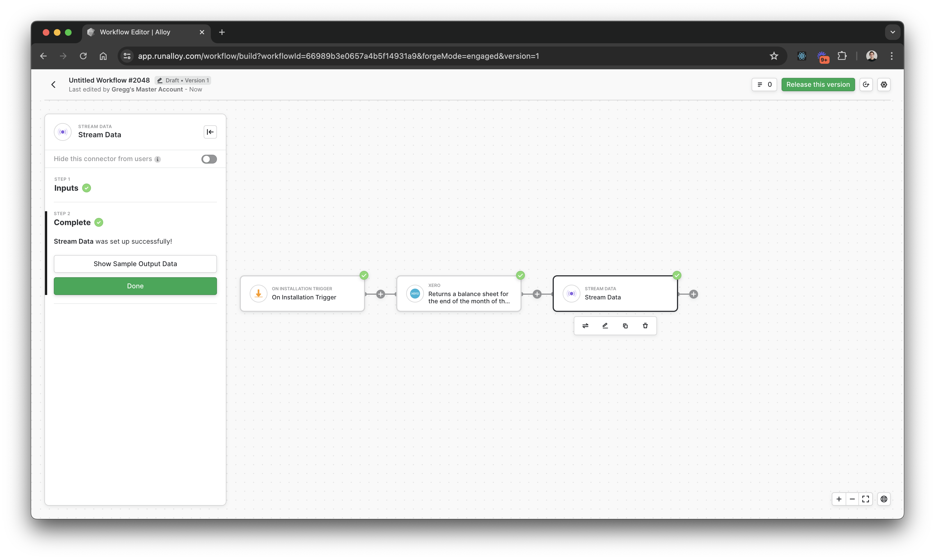Click the pencil edit icon under Stream Data node
The height and width of the screenshot is (560, 935).
605,326
